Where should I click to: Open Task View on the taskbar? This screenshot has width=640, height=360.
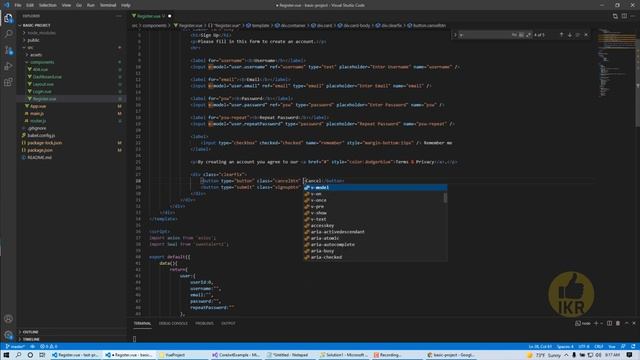(42, 355)
